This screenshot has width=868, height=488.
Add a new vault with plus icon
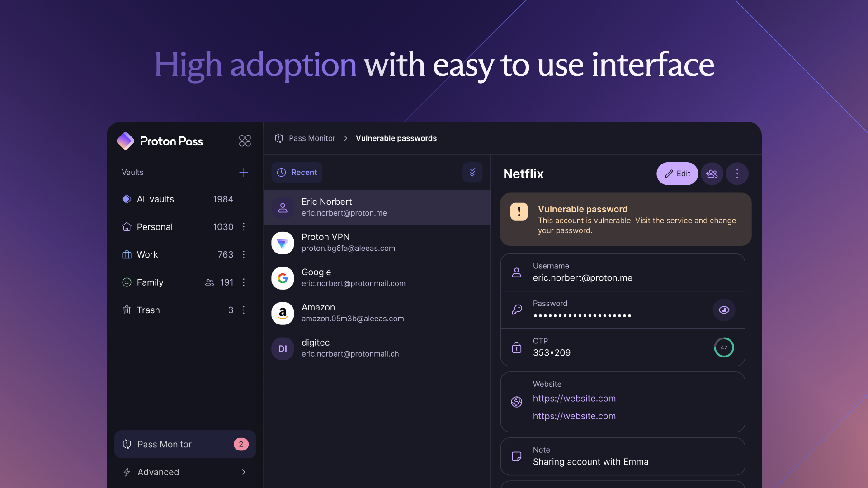coord(243,173)
